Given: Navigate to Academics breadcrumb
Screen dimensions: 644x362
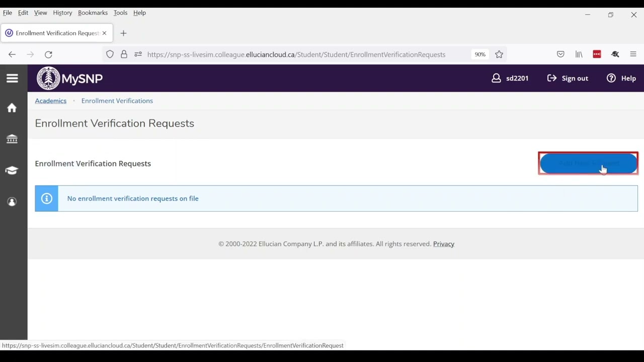Looking at the screenshot, I should (x=51, y=101).
